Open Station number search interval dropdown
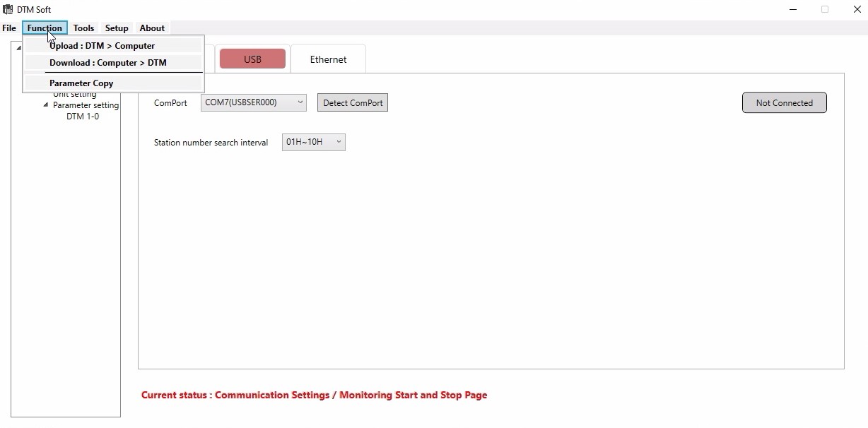 pyautogui.click(x=313, y=142)
